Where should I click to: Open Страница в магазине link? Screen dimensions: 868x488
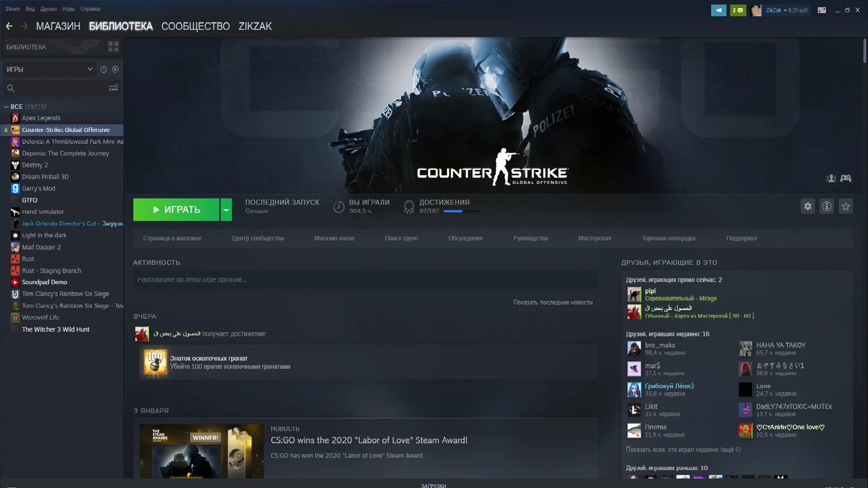172,238
